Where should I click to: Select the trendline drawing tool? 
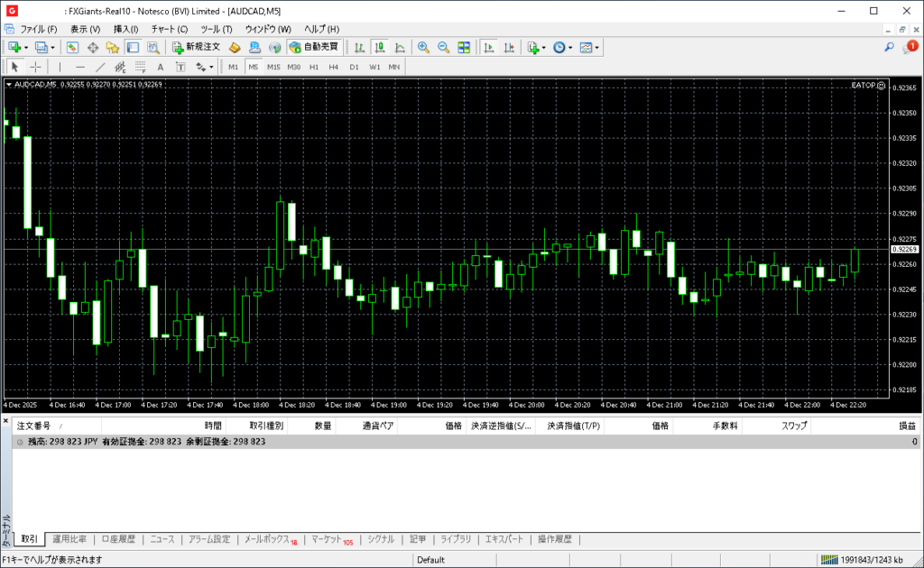(100, 67)
